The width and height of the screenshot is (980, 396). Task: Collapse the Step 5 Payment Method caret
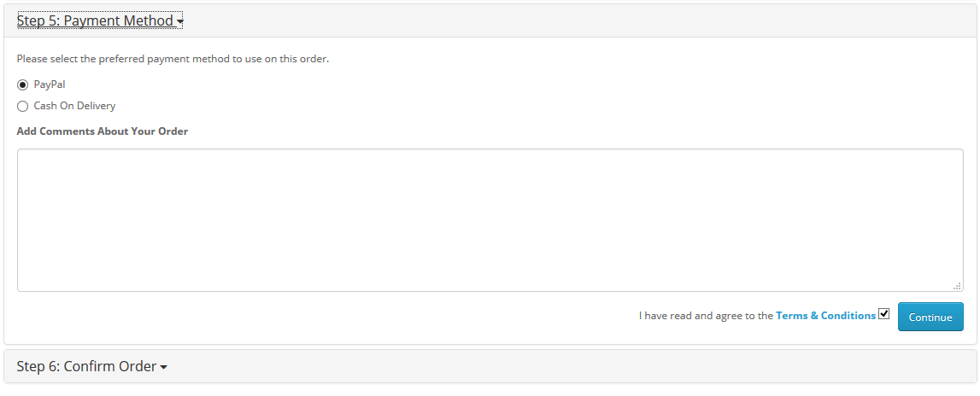pyautogui.click(x=180, y=22)
